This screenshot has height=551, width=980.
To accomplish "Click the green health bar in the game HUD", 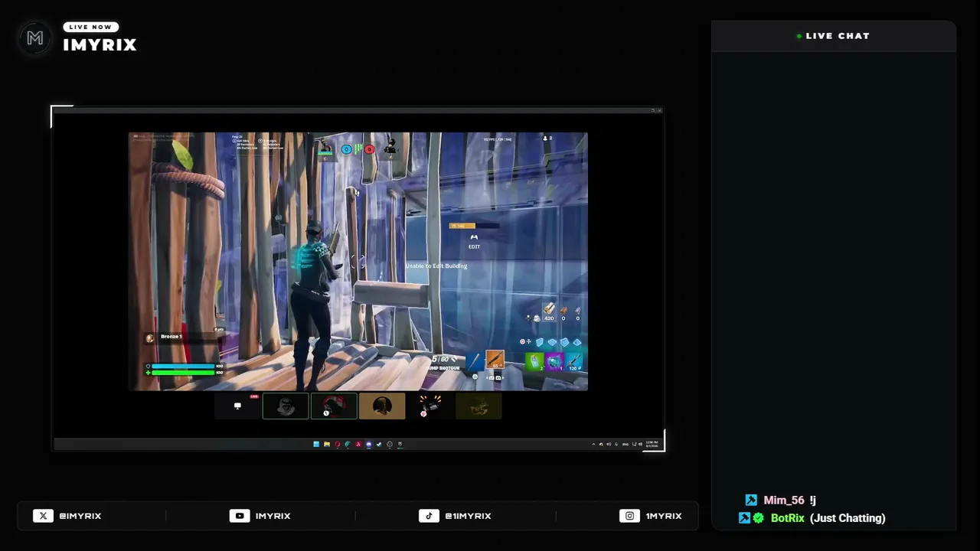I will [x=183, y=373].
